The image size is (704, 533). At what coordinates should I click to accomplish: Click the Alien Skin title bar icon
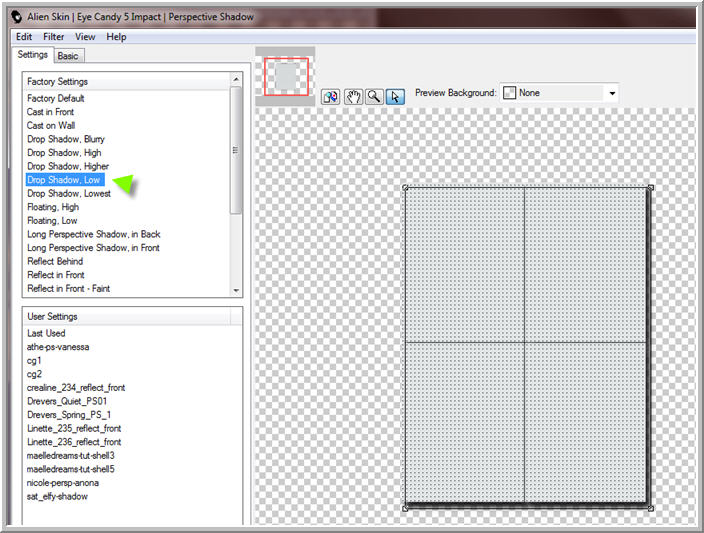17,17
